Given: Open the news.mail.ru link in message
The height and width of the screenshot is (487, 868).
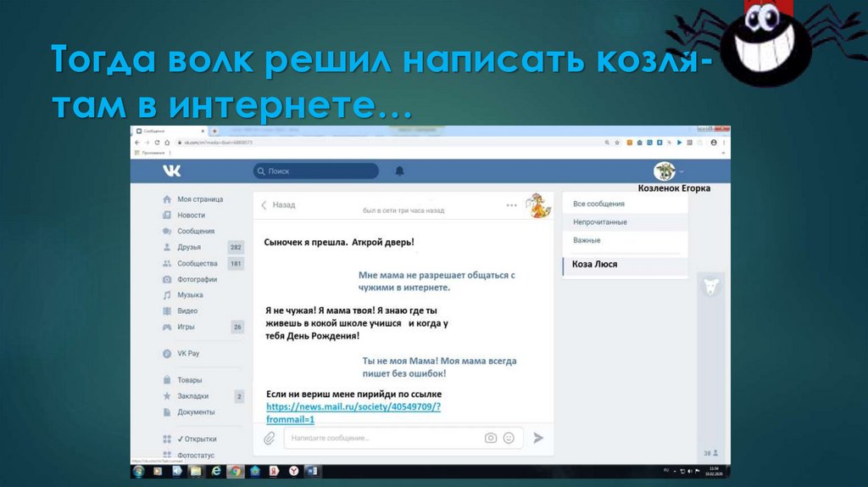Looking at the screenshot, I should pyautogui.click(x=353, y=412).
